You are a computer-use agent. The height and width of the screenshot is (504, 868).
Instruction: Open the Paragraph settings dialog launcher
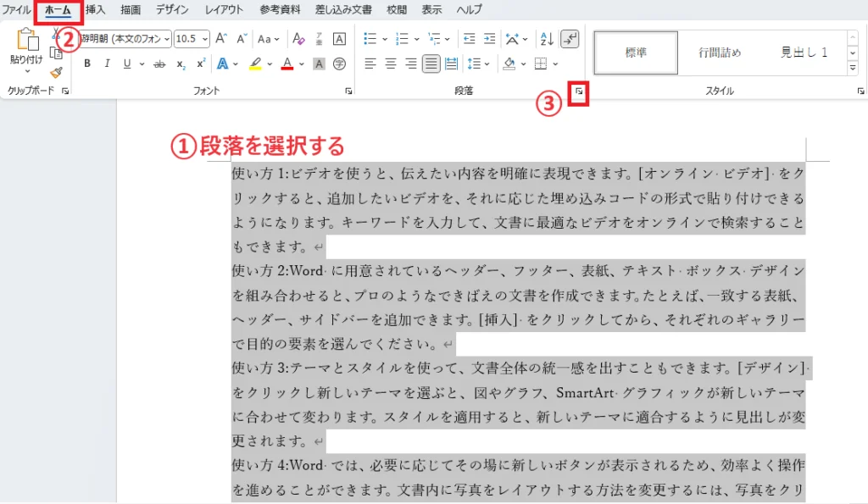click(578, 91)
